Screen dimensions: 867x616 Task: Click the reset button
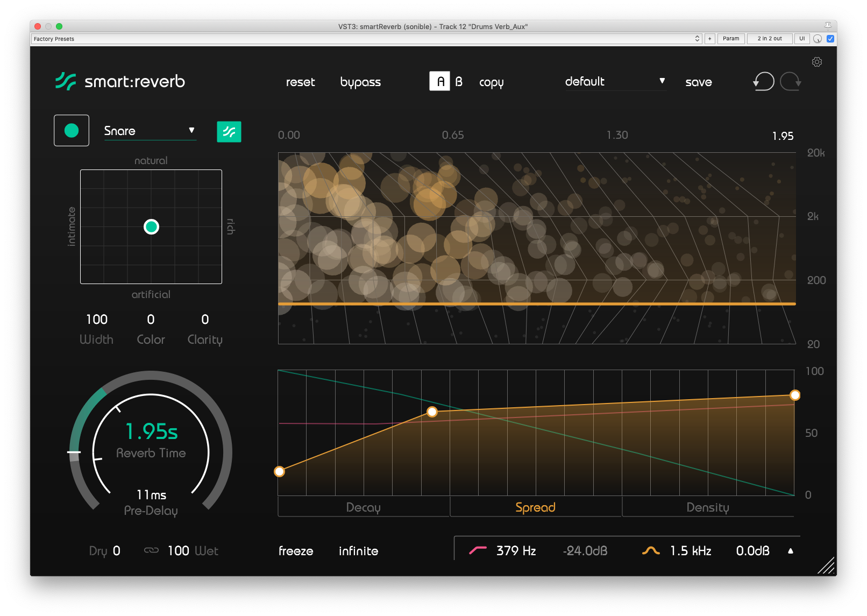pos(300,82)
